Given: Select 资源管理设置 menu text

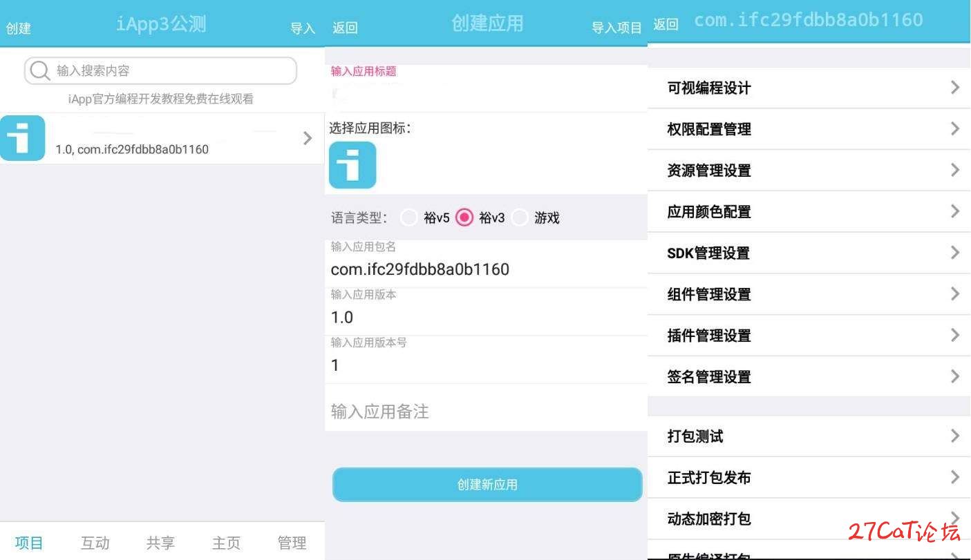Looking at the screenshot, I should pyautogui.click(x=709, y=171).
